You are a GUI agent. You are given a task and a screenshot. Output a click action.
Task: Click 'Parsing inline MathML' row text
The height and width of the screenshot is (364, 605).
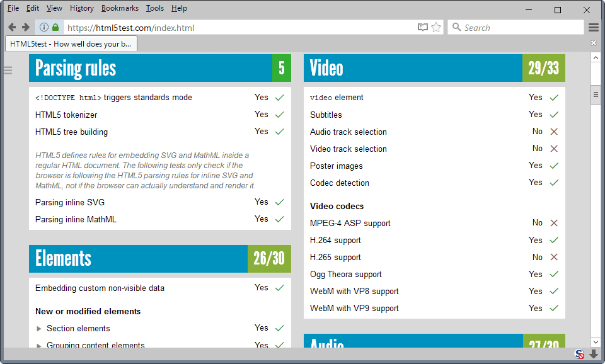76,219
